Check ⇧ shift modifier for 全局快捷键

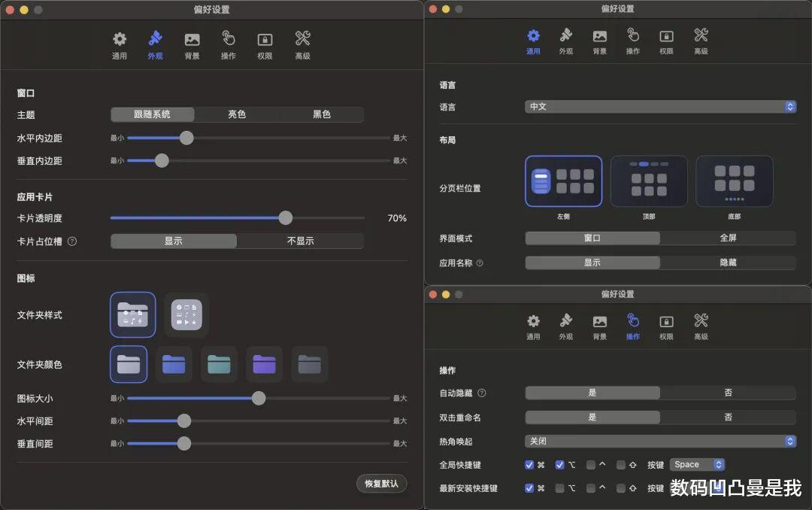tap(621, 465)
